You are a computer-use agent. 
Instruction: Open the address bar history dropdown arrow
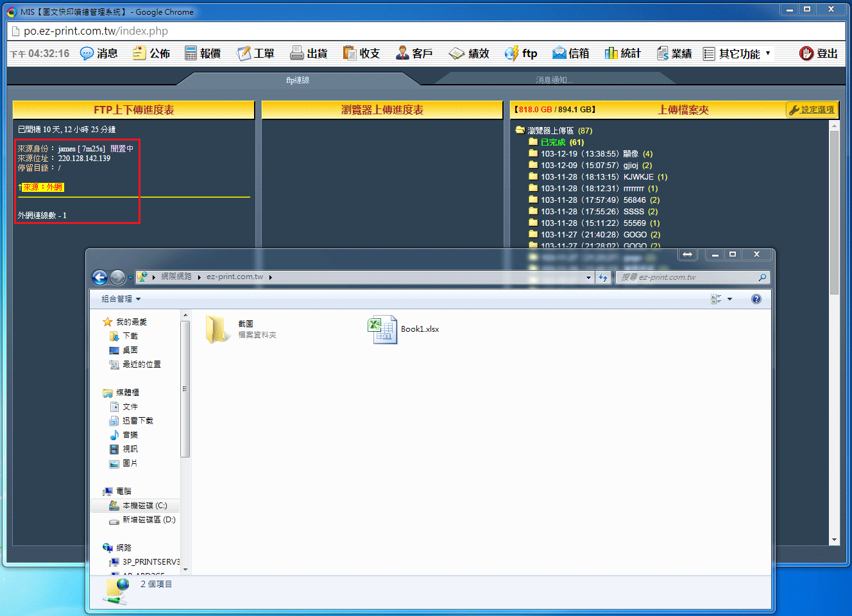click(588, 277)
